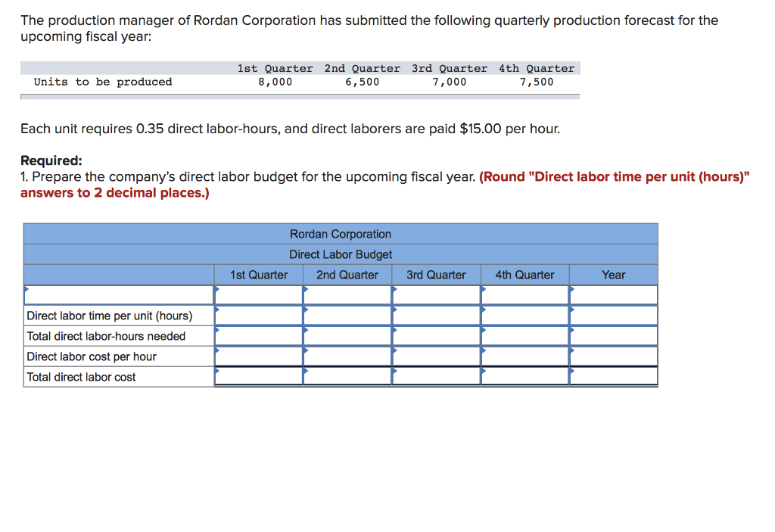Select Direct labor time per unit 1st Quarter cell
This screenshot has height=532, width=775.
[259, 316]
